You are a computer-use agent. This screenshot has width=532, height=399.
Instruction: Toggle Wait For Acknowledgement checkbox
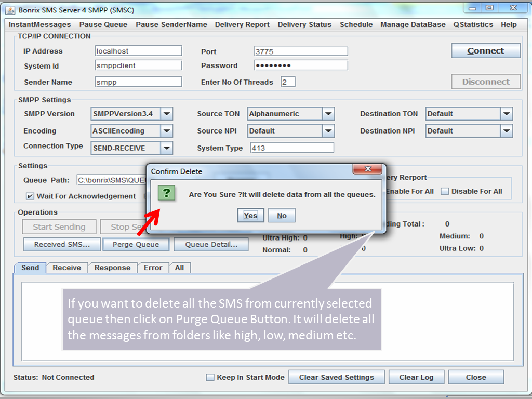click(x=30, y=196)
